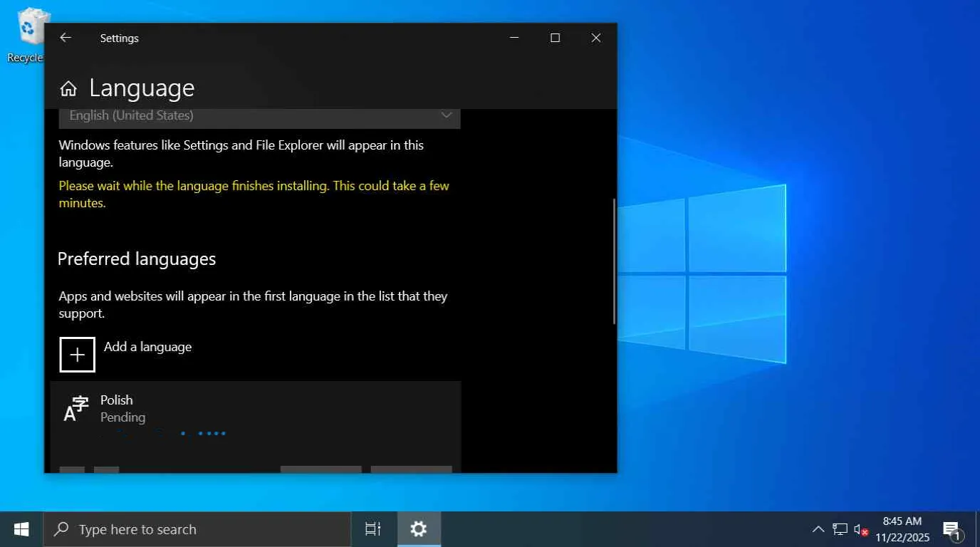Open the Recycle Bin desktop icon
980x547 pixels.
tap(28, 34)
